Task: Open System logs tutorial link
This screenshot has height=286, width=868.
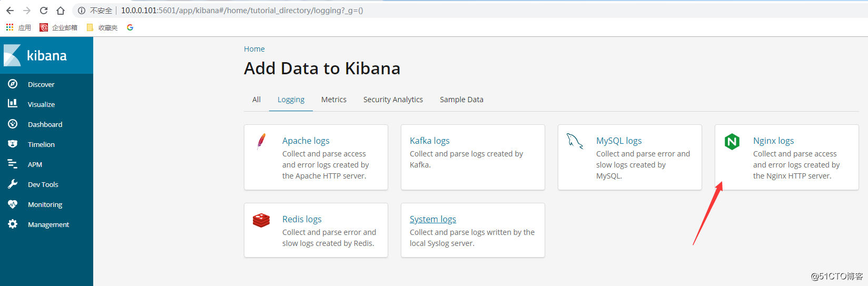Action: tap(433, 219)
